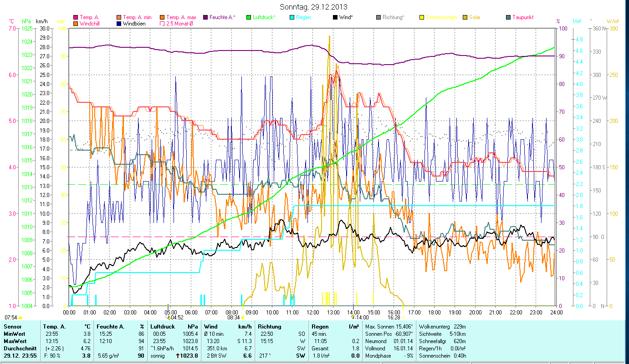The width and height of the screenshot is (629, 364).
Task: Click the 16:28 sunset marker below the axis
Action: coord(394,317)
